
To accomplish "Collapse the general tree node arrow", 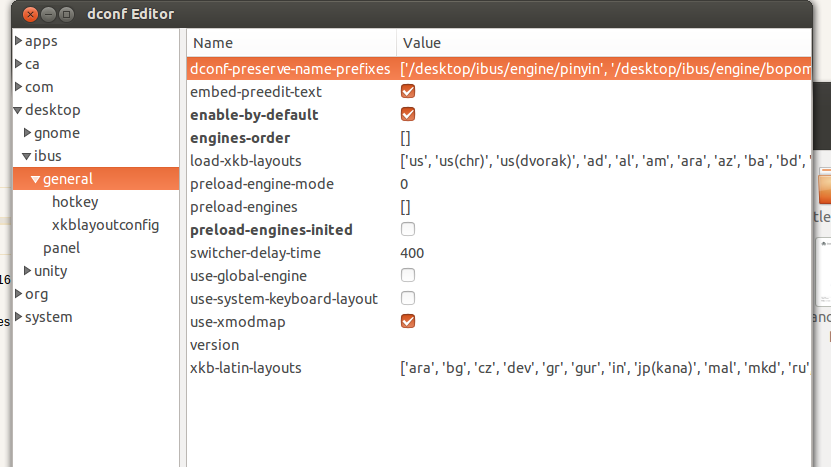I will (x=36, y=179).
